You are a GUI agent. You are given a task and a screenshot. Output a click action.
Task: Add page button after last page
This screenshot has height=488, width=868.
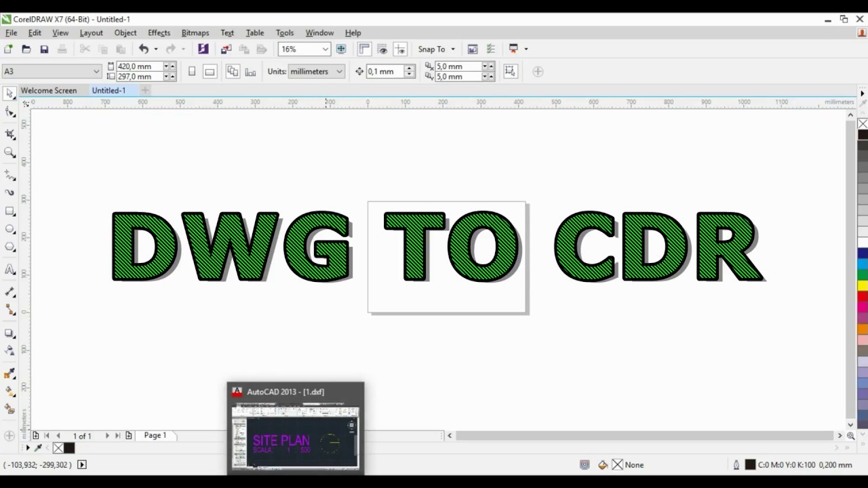tap(129, 436)
